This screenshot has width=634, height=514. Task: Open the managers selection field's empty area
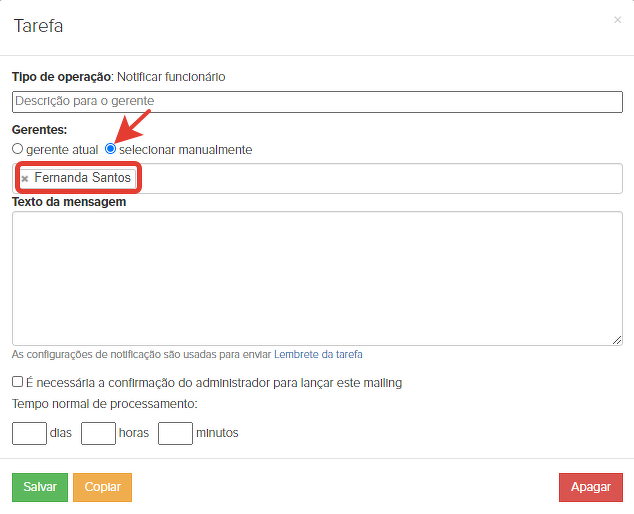pyautogui.click(x=380, y=178)
